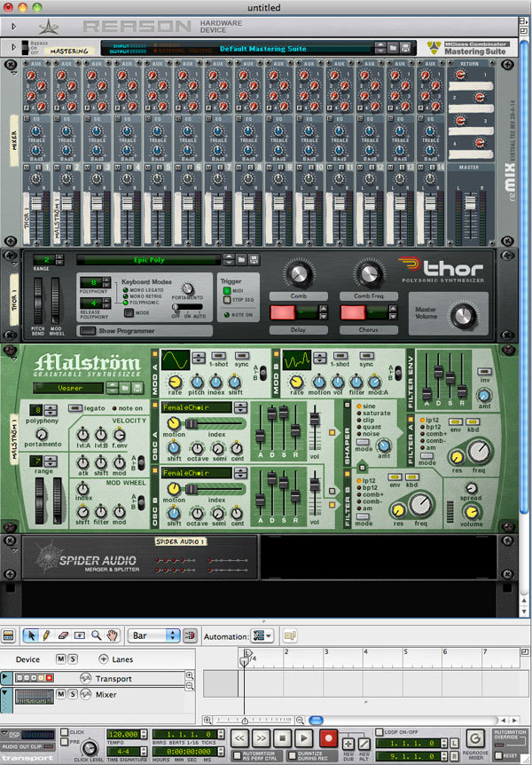Click the Mixer track device thumbnail
Screen dimensions: 532x765
(x=34, y=696)
